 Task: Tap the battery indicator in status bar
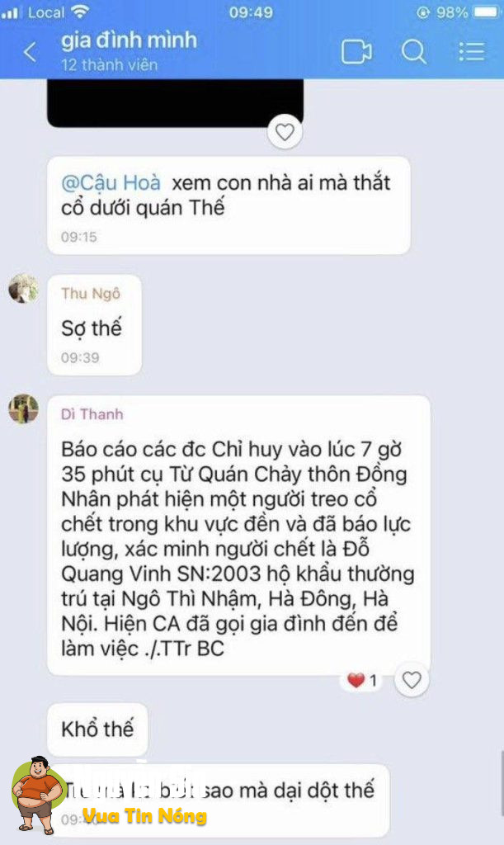pos(488,12)
